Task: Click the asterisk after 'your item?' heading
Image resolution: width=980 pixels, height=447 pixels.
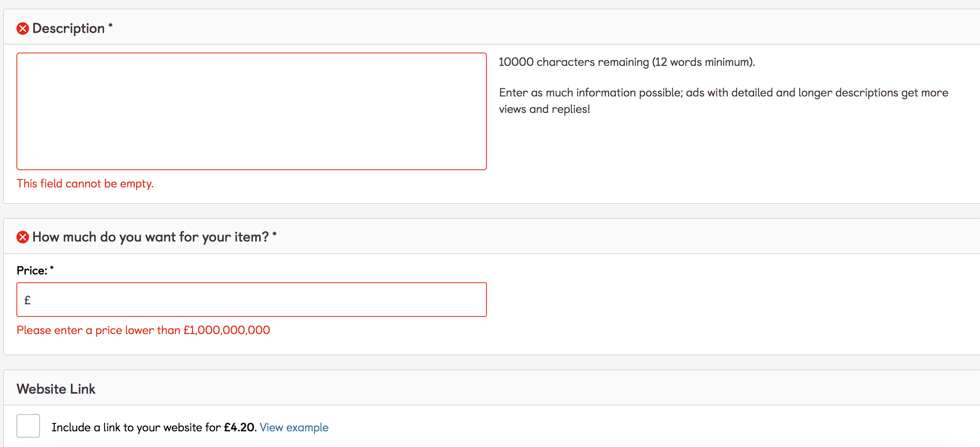Action: (x=274, y=234)
